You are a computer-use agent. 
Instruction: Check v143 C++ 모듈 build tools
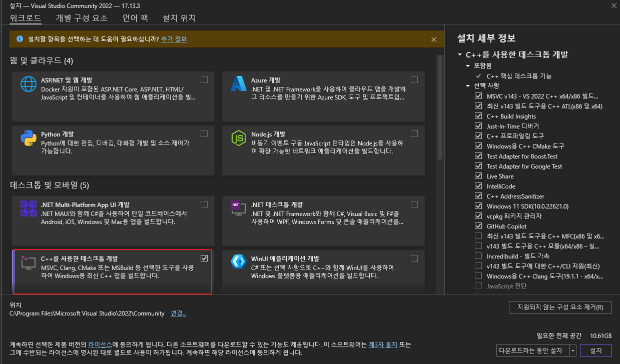(478, 246)
